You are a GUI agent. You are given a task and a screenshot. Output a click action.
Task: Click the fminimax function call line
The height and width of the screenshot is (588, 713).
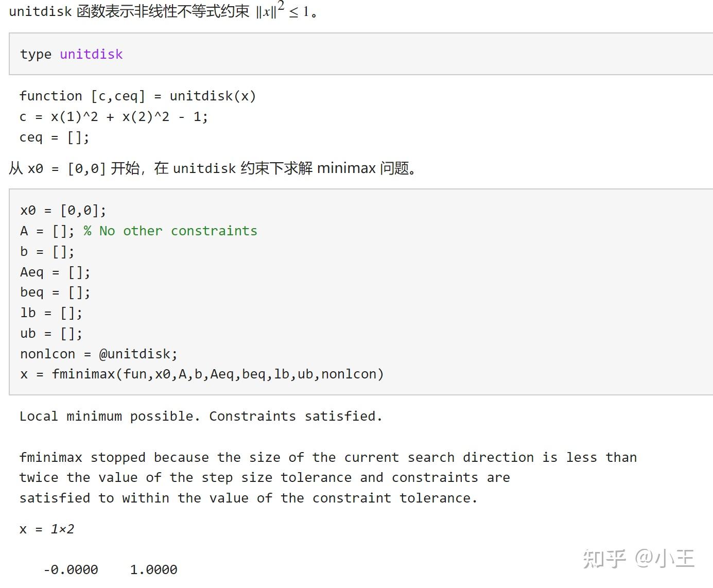click(x=202, y=374)
